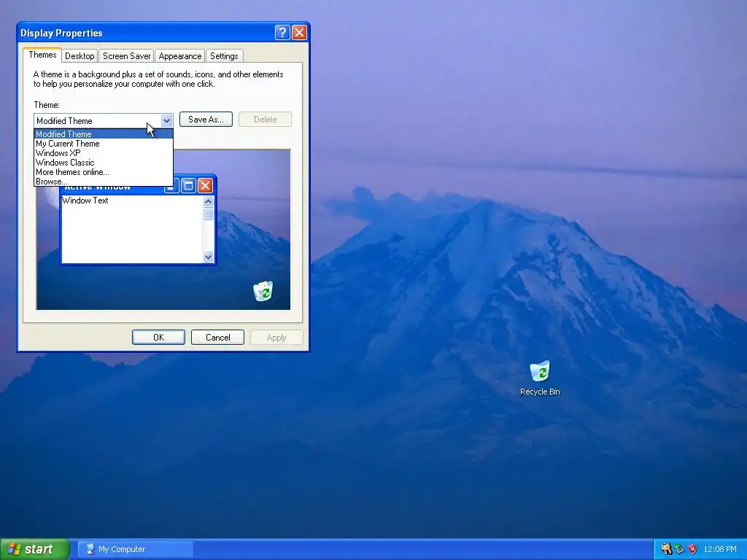This screenshot has height=560, width=747.
Task: Click the network connection tray icon
Action: pos(679,549)
